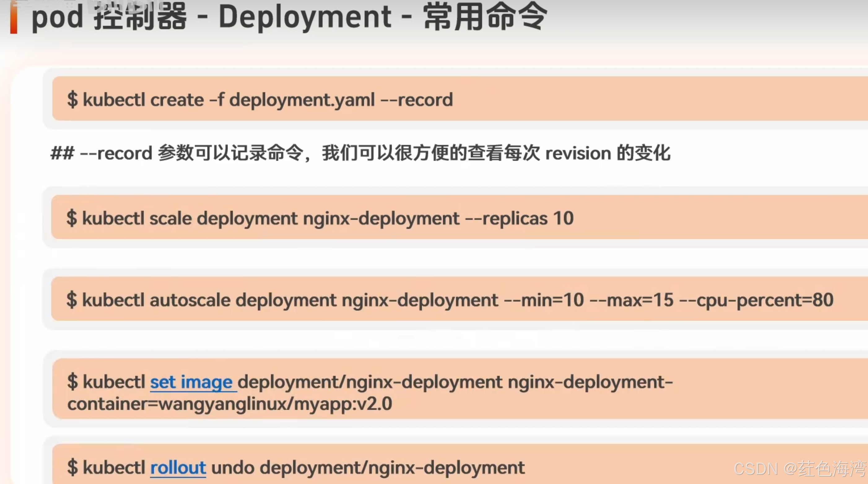Screen dimensions: 868x484
Task: Click the word 'undo' in rollout command
Action: pos(233,468)
